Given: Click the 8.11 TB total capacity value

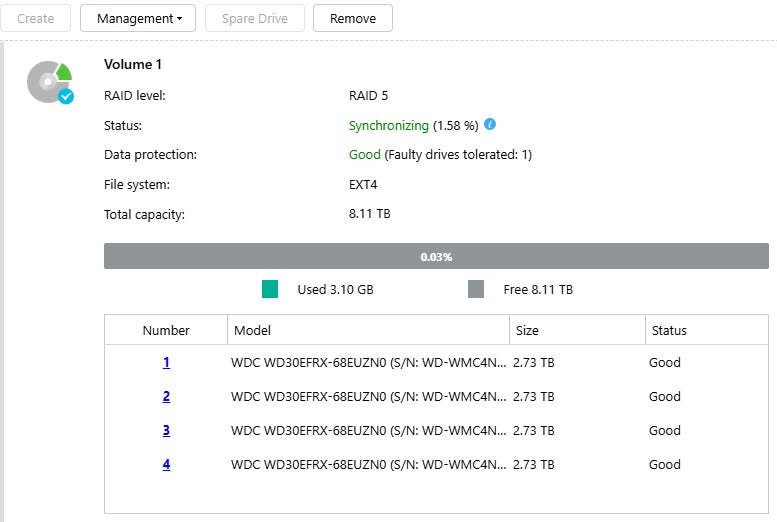Looking at the screenshot, I should 370,214.
